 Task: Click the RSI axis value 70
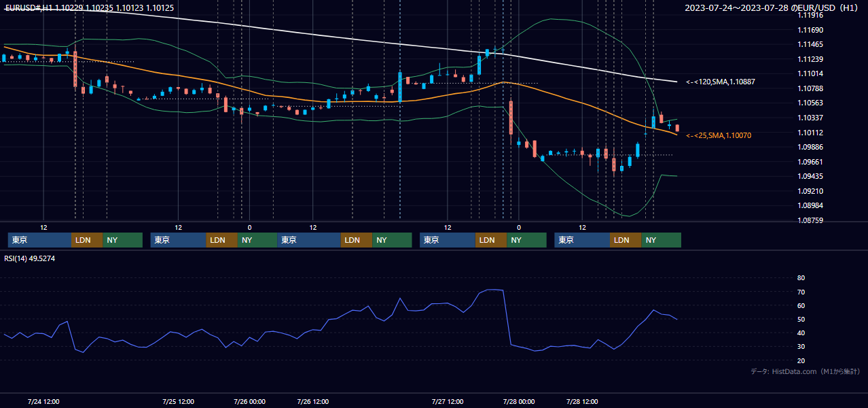(x=801, y=292)
